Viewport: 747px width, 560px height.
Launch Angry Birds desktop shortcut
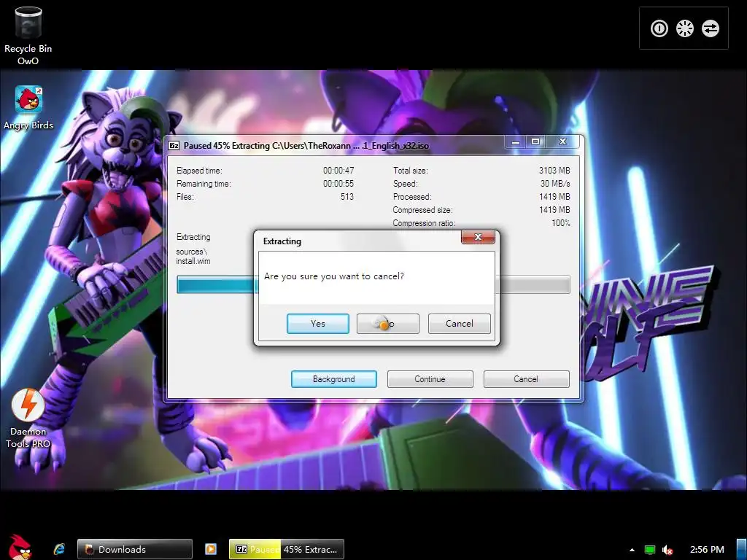coord(28,108)
